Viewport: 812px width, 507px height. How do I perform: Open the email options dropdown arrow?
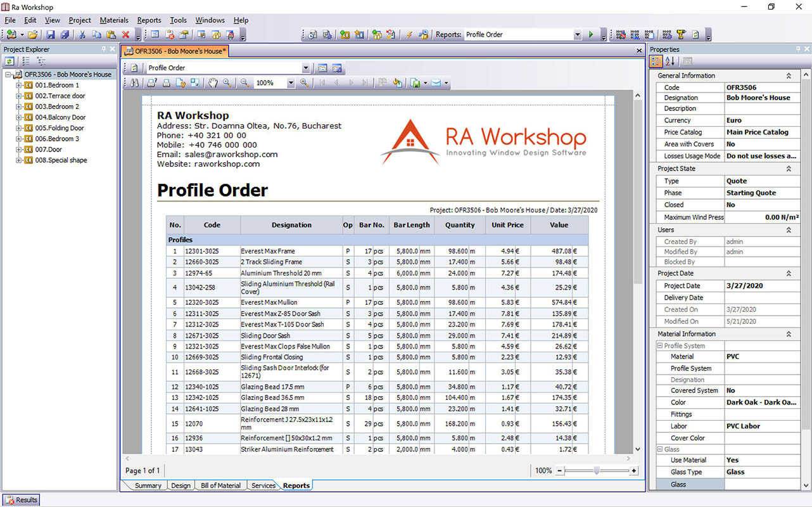(x=447, y=82)
